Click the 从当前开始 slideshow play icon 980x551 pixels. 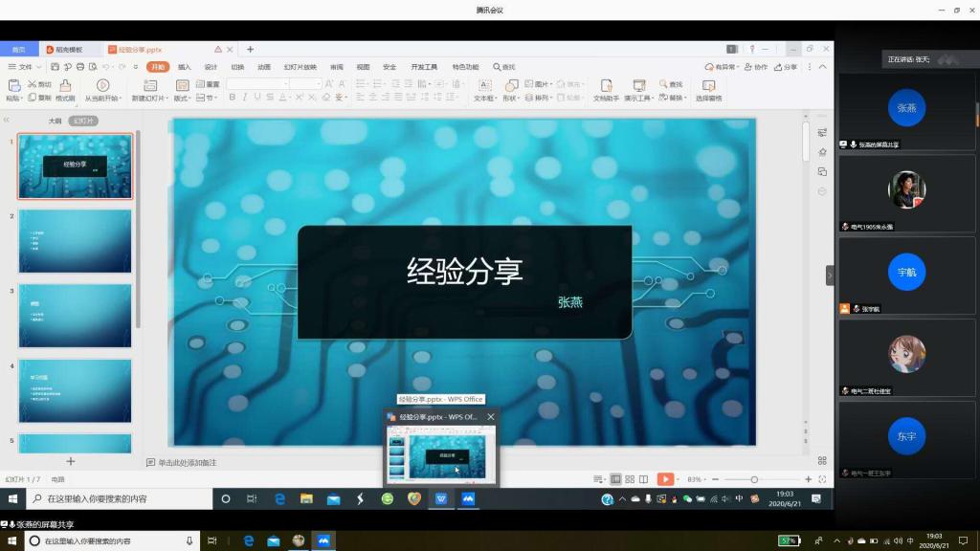(102, 86)
